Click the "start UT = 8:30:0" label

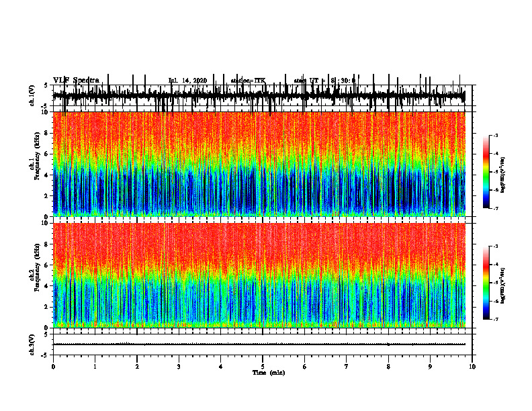tap(324, 81)
